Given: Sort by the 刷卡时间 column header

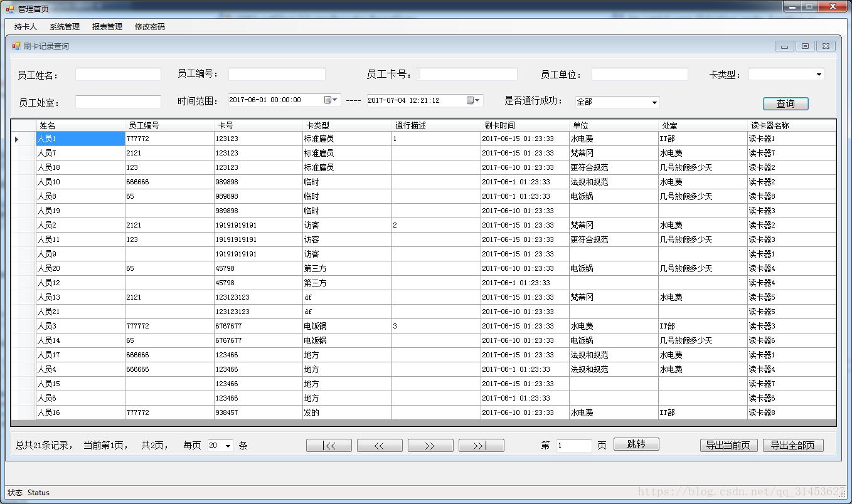Looking at the screenshot, I should coord(526,125).
